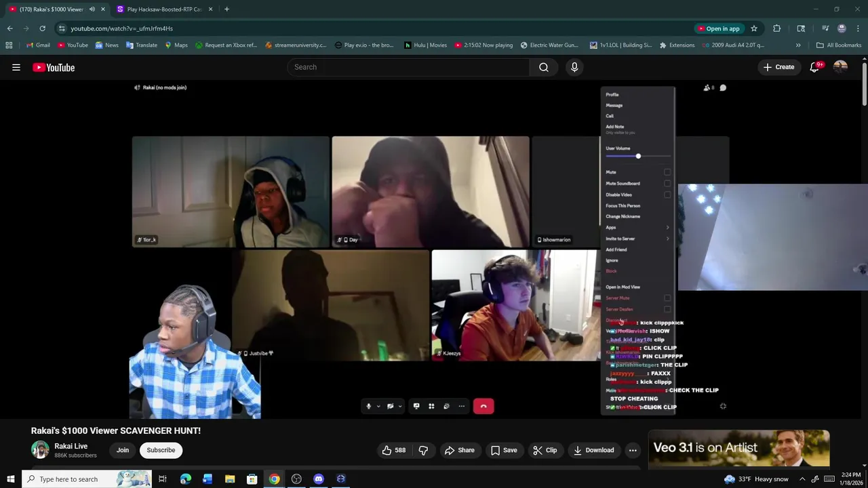Image resolution: width=868 pixels, height=488 pixels.
Task: Click the Create button
Action: point(778,67)
